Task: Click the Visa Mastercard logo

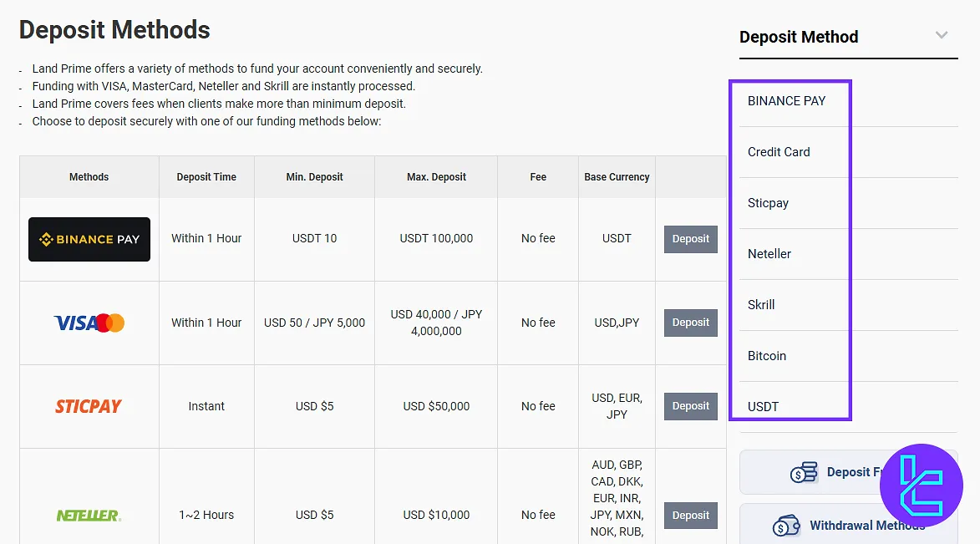Action: pyautogui.click(x=89, y=323)
